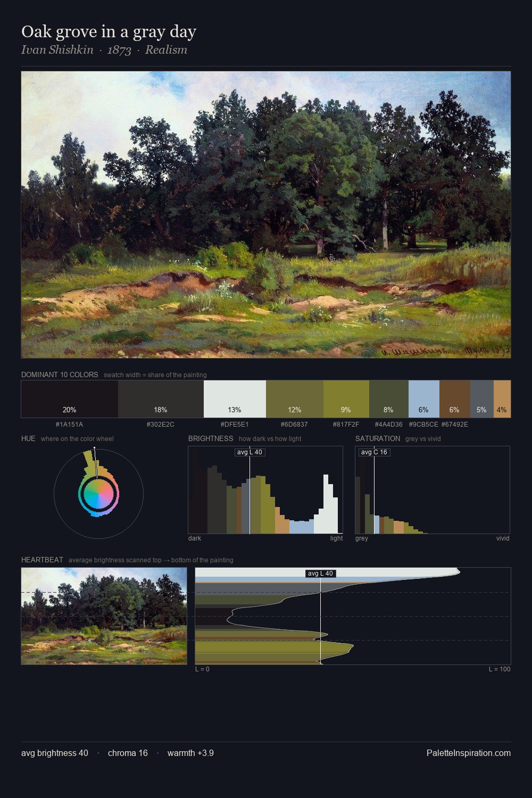Click the 4% tan swatch
This screenshot has height=798, width=532.
click(502, 399)
